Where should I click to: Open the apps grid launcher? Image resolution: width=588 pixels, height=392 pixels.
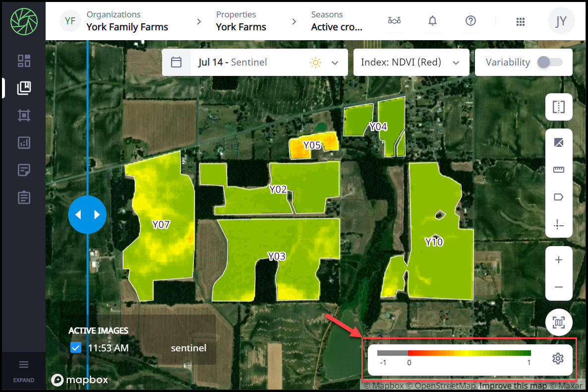pos(520,21)
